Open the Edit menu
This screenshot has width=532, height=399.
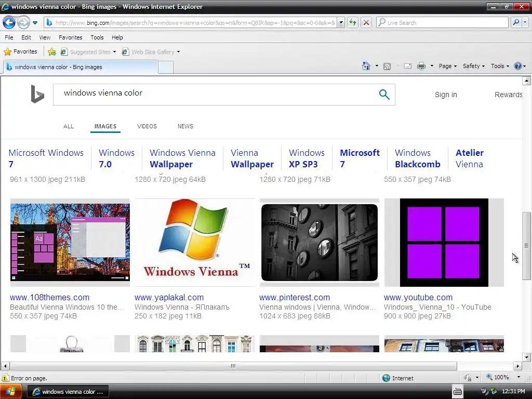pyautogui.click(x=26, y=37)
